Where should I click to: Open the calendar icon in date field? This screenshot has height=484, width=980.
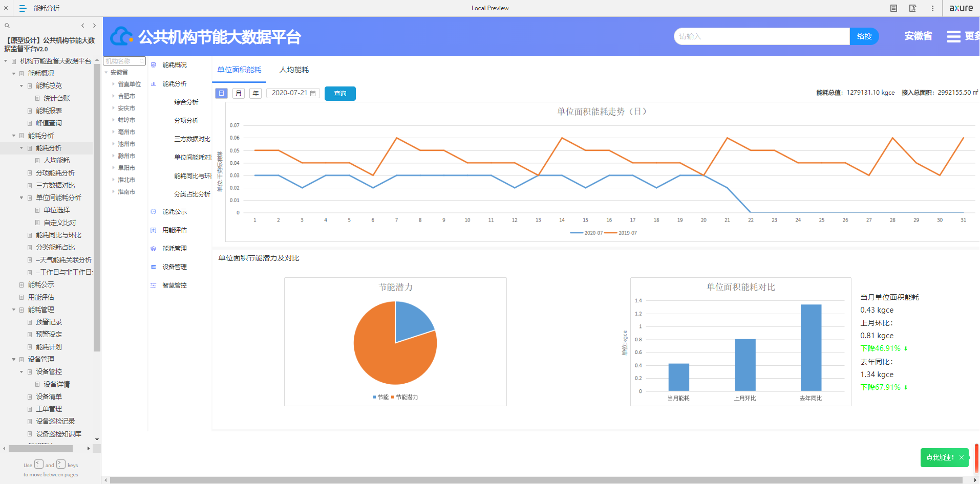[313, 93]
